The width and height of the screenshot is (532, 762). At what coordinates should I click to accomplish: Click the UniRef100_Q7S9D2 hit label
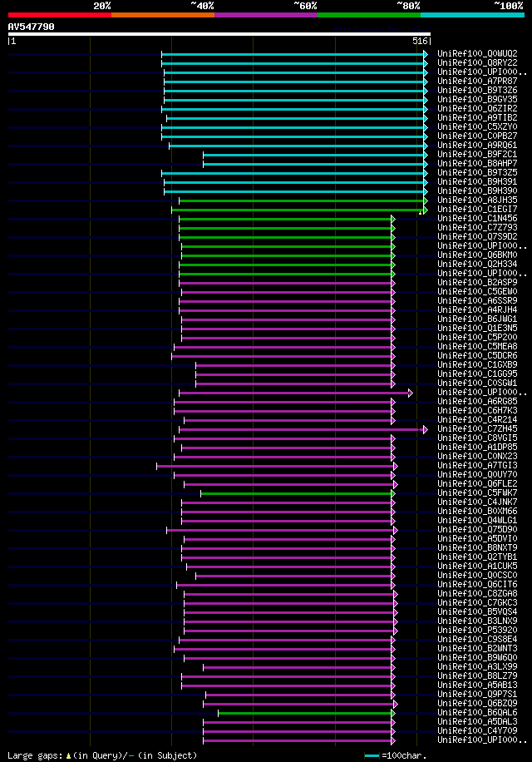pos(477,236)
